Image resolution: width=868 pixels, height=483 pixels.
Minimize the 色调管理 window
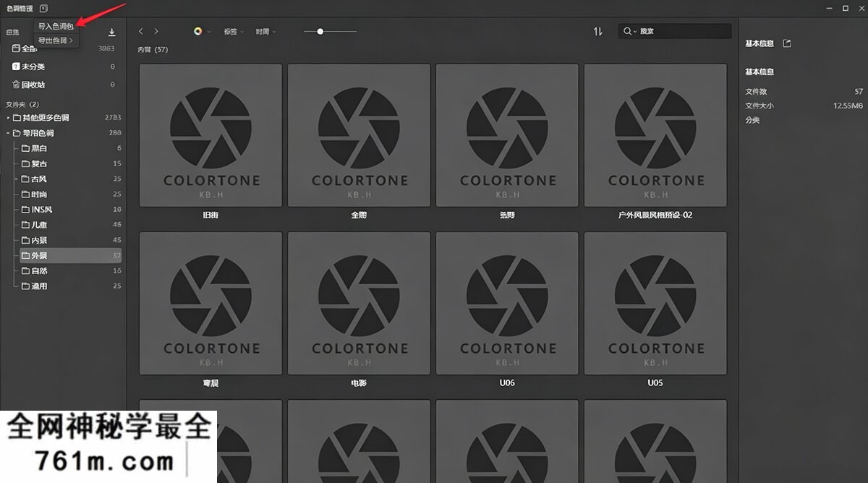[x=829, y=9]
